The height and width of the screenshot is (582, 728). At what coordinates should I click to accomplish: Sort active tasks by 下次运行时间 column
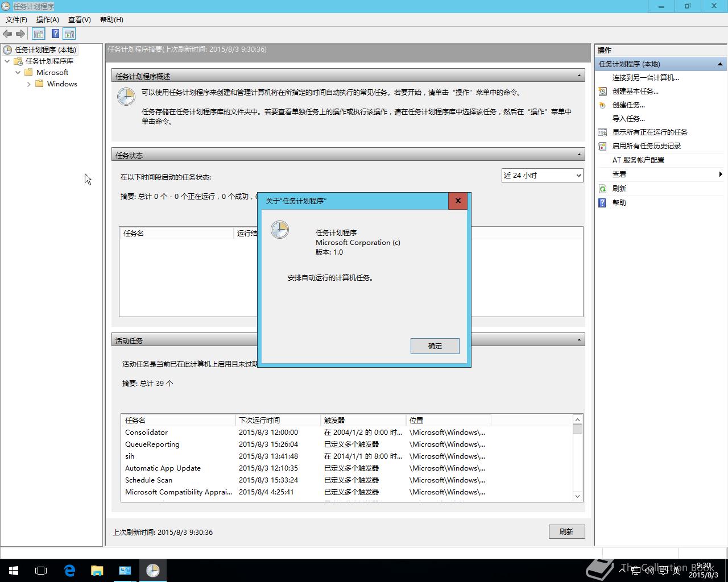point(278,420)
